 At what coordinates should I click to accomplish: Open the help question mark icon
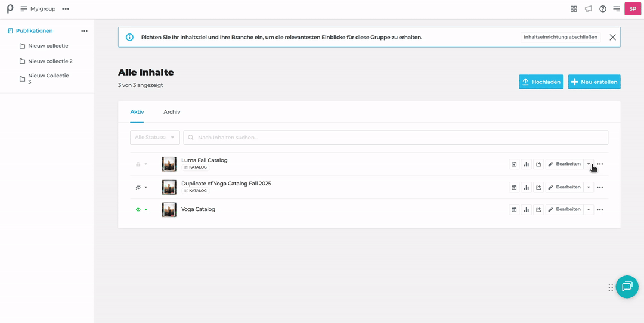pos(603,9)
